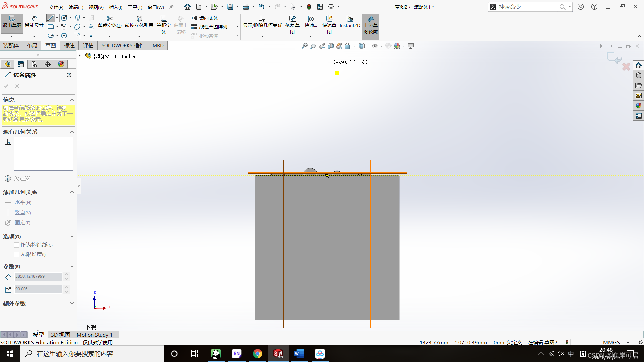Enable the Infinite length checkbox

click(17, 254)
